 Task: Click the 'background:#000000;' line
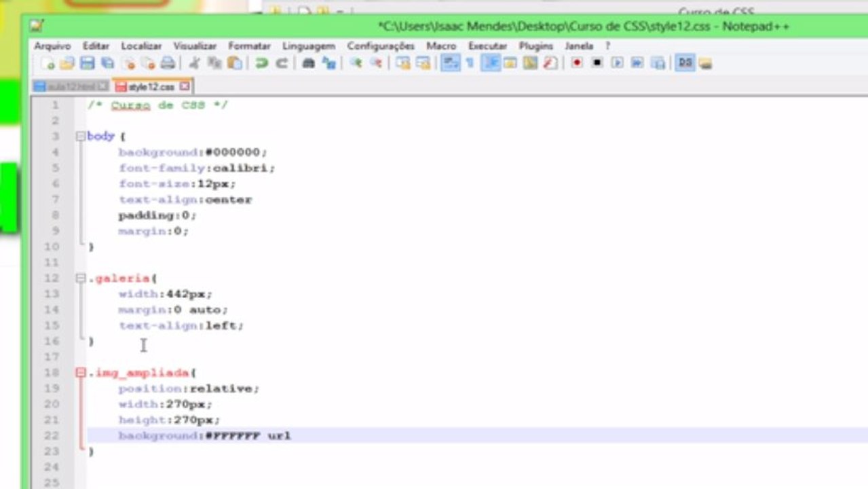[193, 152]
